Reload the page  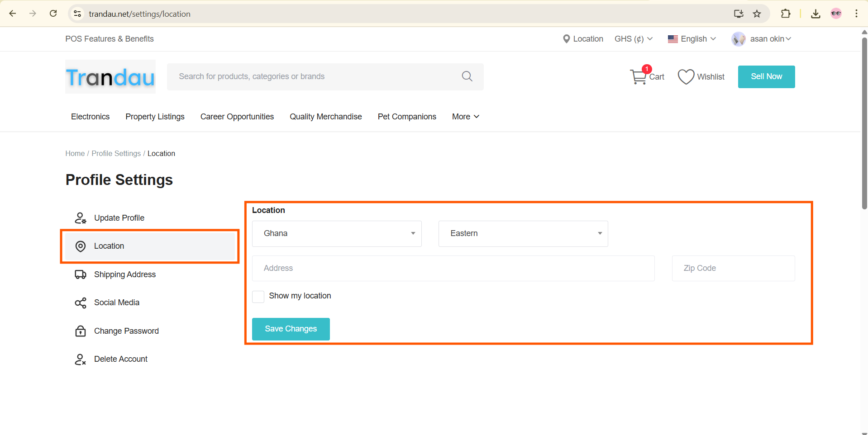pos(53,14)
